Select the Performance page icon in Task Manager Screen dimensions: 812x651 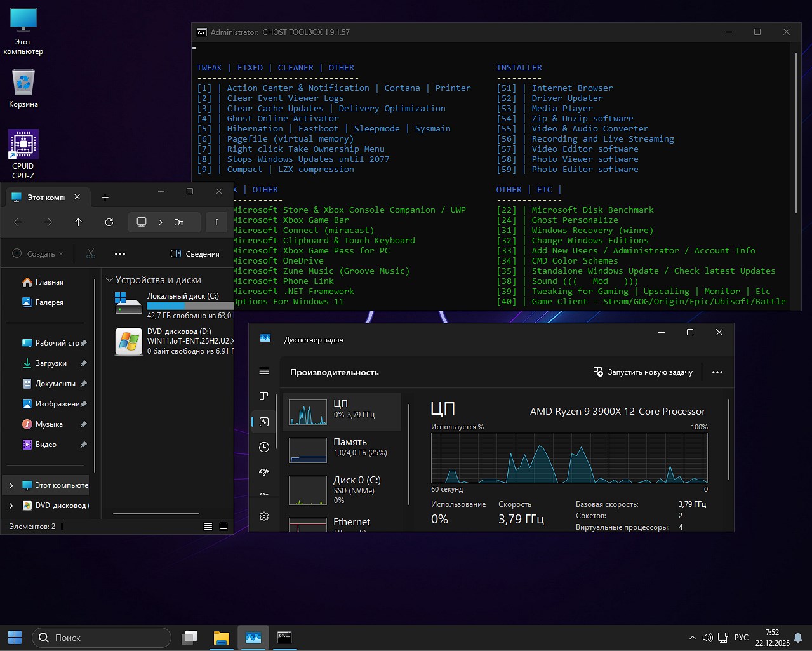[264, 422]
